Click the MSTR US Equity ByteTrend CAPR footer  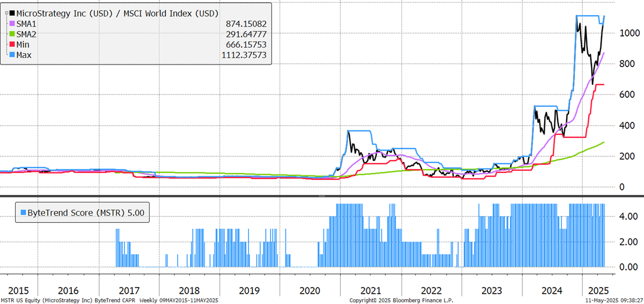click(x=109, y=300)
